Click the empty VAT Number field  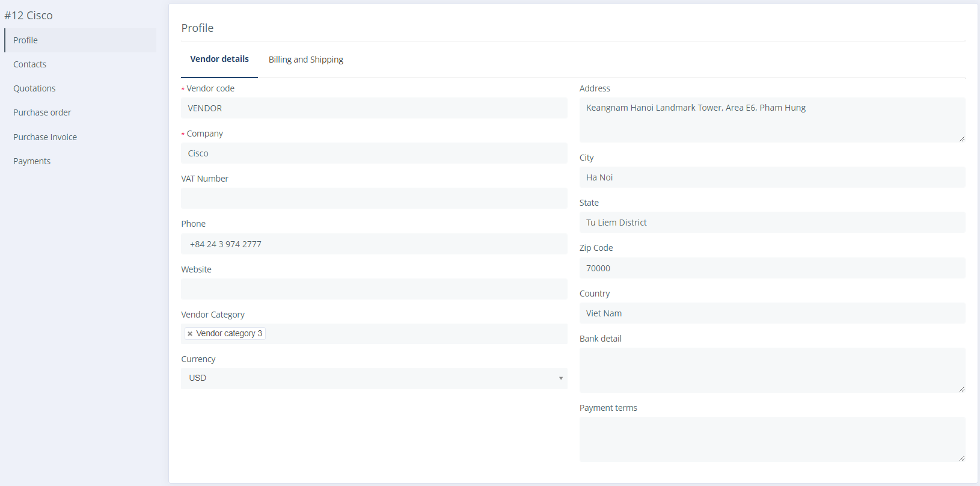pos(374,198)
